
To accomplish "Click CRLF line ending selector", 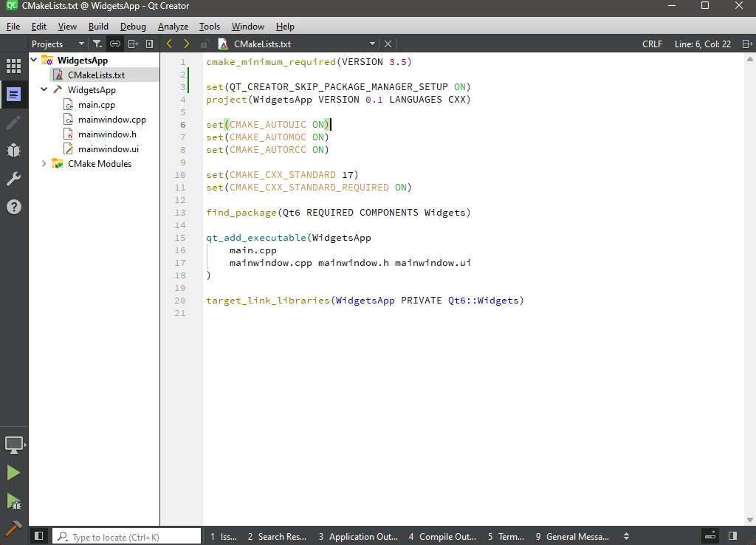I will pos(652,44).
